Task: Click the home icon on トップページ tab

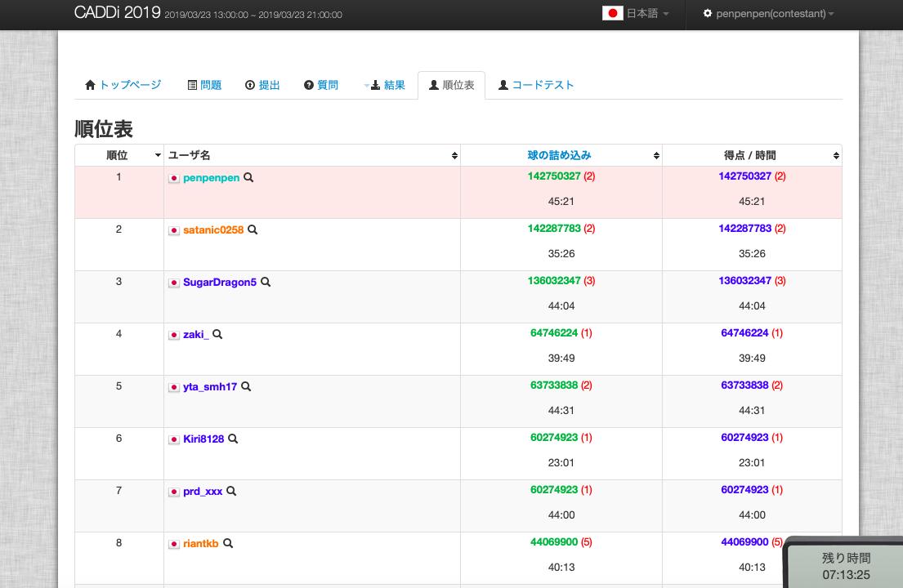Action: (x=90, y=84)
